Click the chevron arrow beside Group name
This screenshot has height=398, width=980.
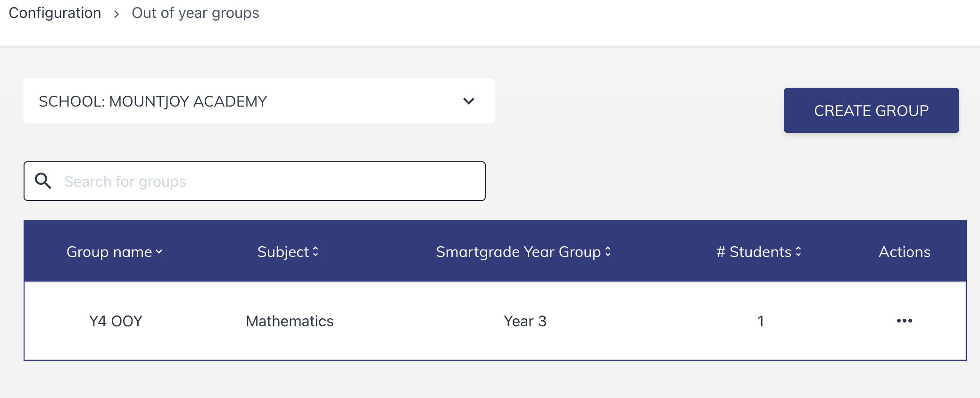tap(159, 252)
